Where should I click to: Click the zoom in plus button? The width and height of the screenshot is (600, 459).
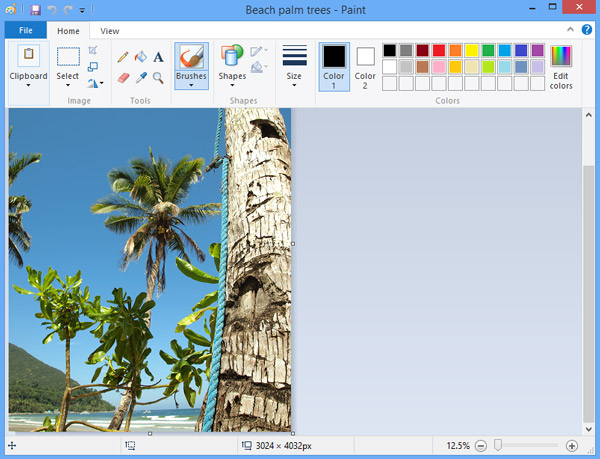(572, 445)
